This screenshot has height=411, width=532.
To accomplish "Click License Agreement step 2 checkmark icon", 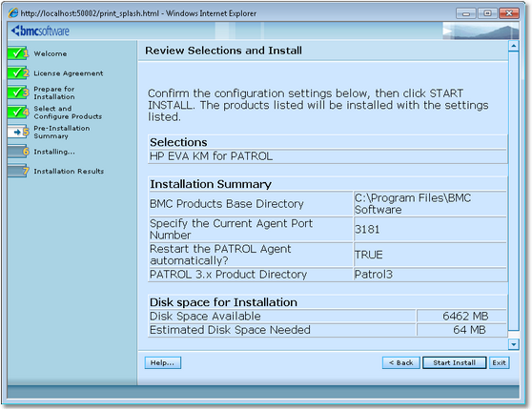I will [x=18, y=72].
